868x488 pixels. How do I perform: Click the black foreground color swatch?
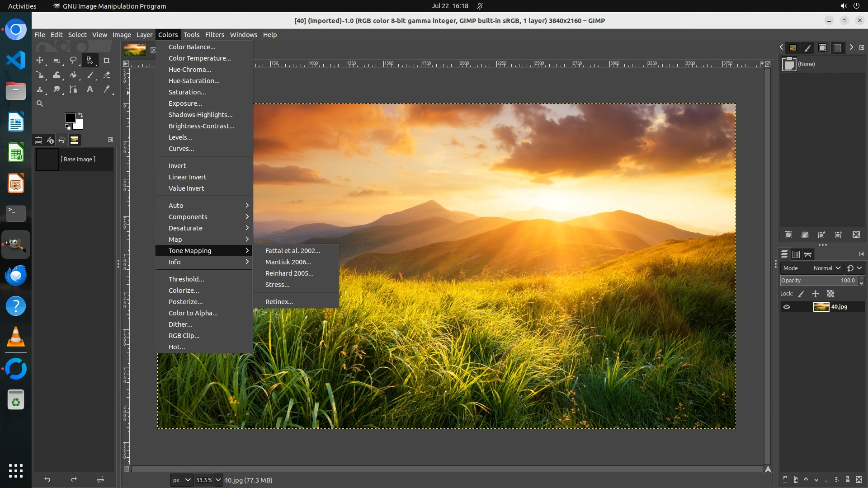pos(70,118)
